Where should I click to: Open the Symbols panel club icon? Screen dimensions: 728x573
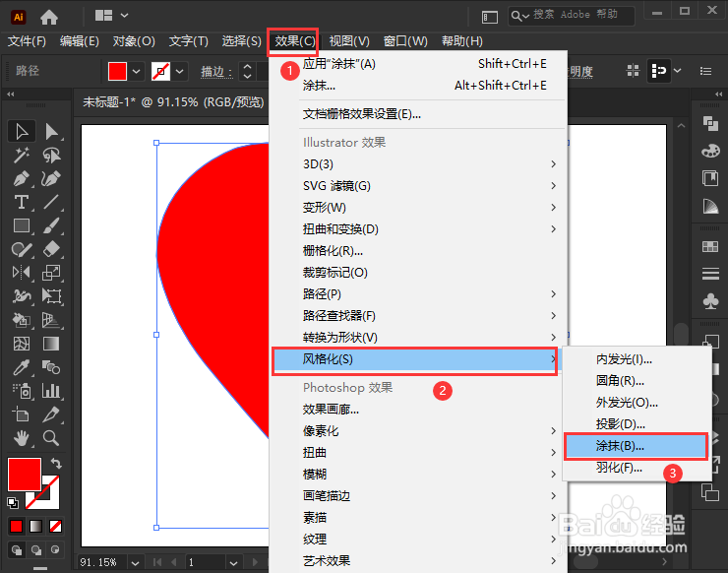(710, 301)
